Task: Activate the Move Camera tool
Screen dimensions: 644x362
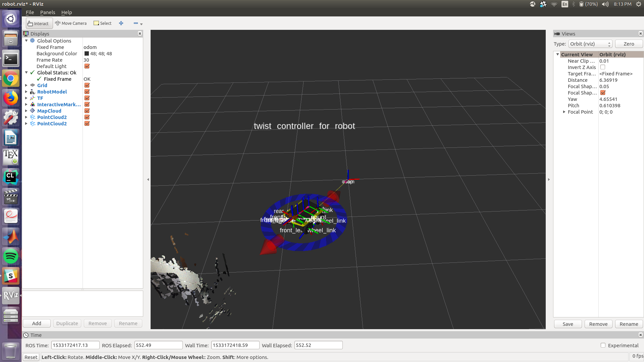Action: tap(71, 23)
